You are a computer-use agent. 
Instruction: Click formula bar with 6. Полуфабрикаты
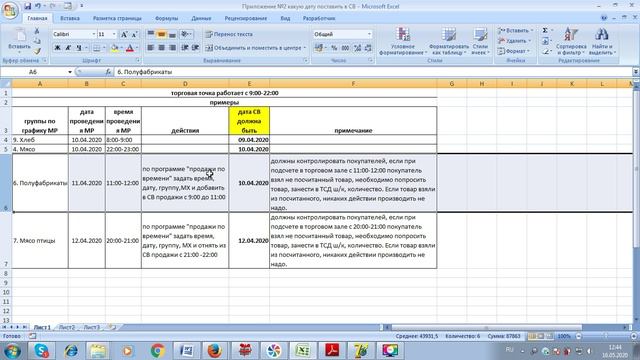(373, 72)
